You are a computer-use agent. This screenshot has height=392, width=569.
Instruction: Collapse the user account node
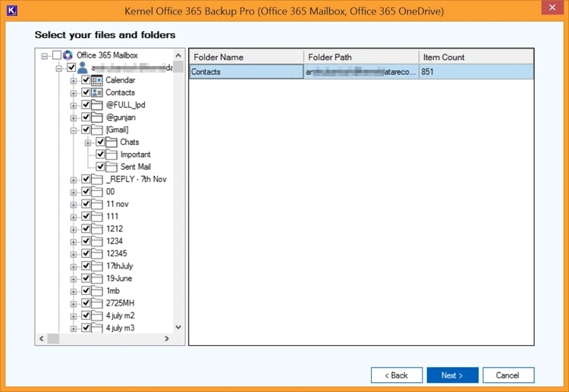click(58, 68)
